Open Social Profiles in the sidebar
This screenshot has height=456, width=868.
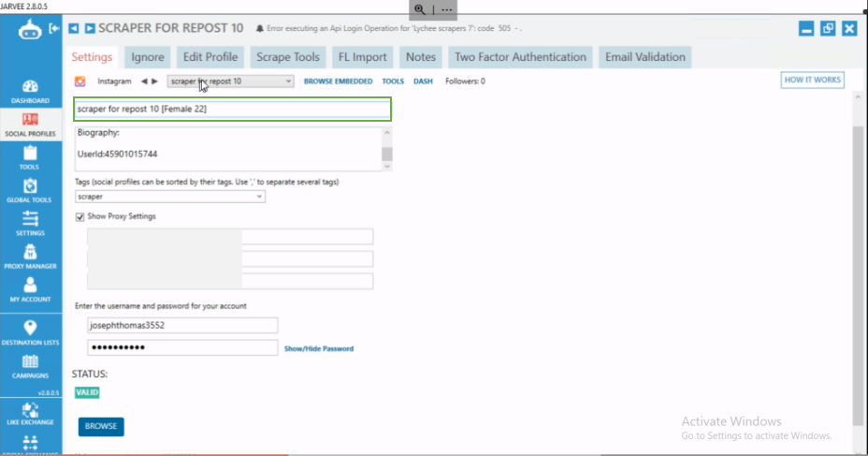coord(30,125)
